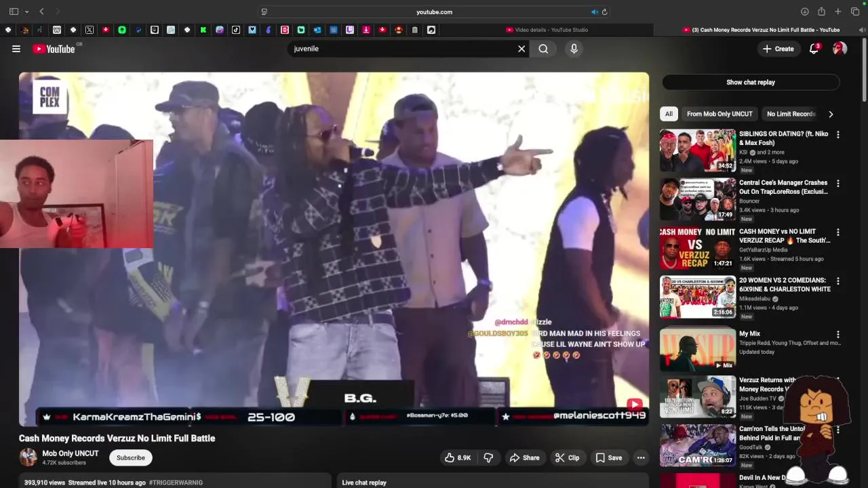Go back in Safari history
Viewport: 868px width, 488px height.
coord(41,12)
